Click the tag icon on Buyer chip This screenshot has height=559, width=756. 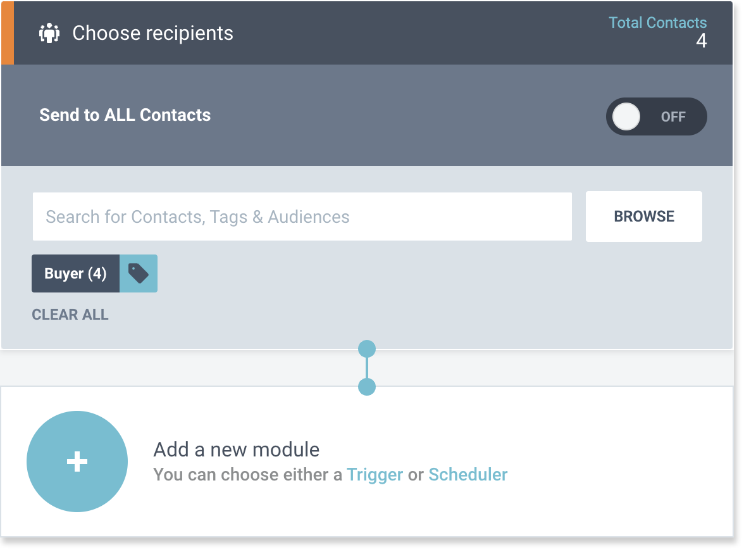click(139, 273)
